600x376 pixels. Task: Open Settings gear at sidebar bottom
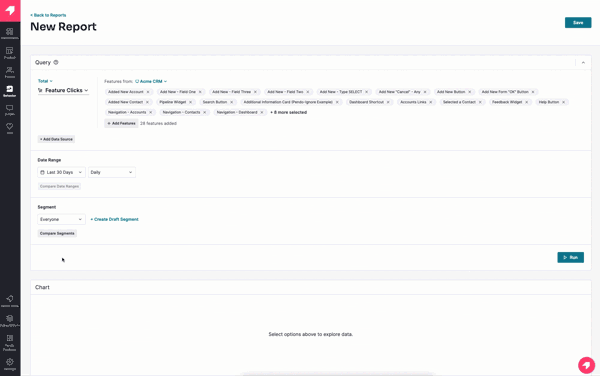coord(10,364)
